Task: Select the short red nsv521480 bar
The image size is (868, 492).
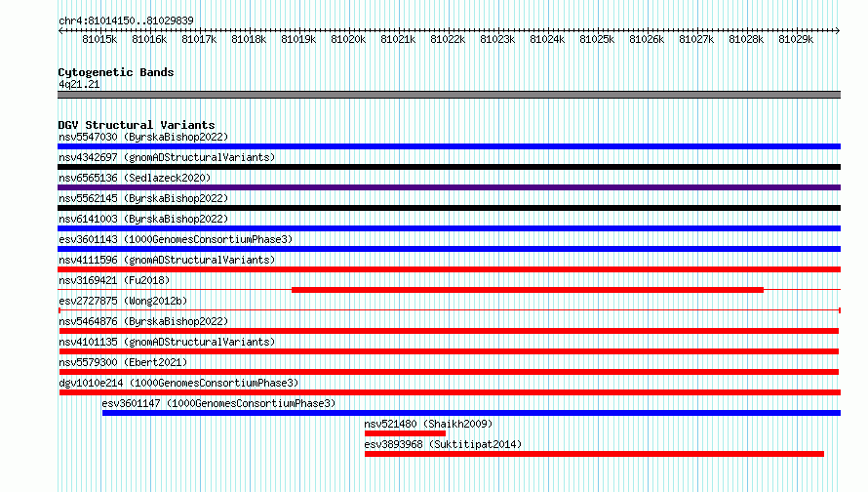Action: pyautogui.click(x=405, y=433)
